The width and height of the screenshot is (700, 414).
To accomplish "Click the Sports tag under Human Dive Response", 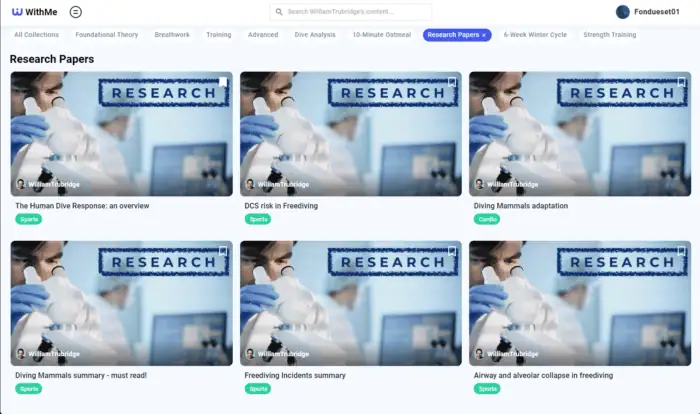I will point(29,219).
